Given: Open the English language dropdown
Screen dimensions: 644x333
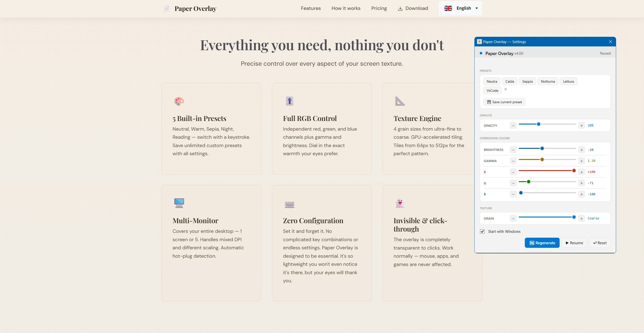Looking at the screenshot, I should [460, 8].
